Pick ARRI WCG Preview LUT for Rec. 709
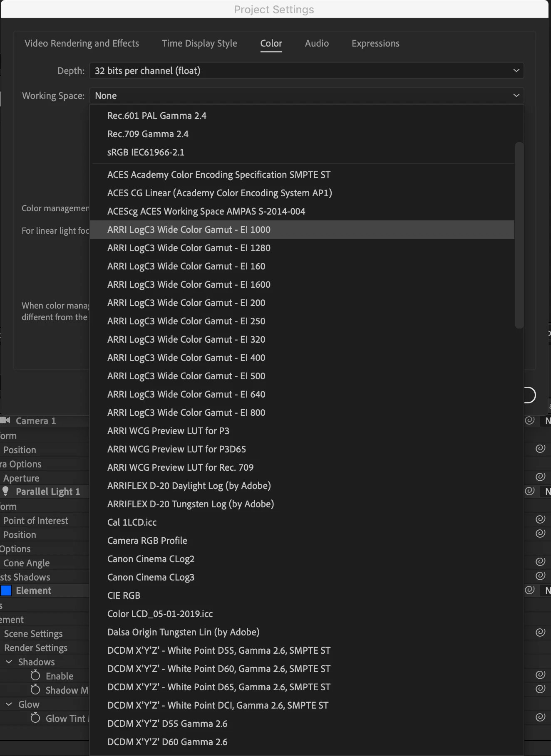 (x=302, y=467)
